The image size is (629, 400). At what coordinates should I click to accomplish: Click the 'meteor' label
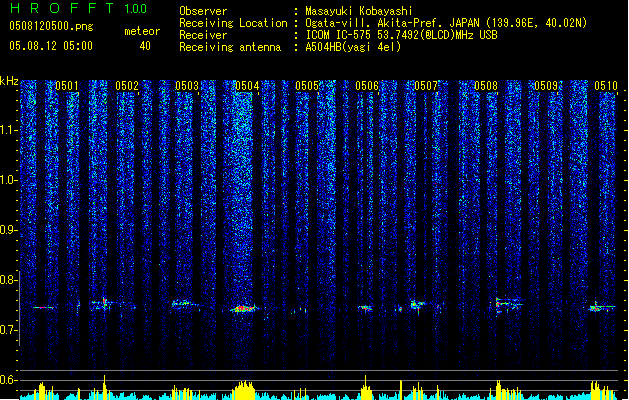click(x=142, y=31)
